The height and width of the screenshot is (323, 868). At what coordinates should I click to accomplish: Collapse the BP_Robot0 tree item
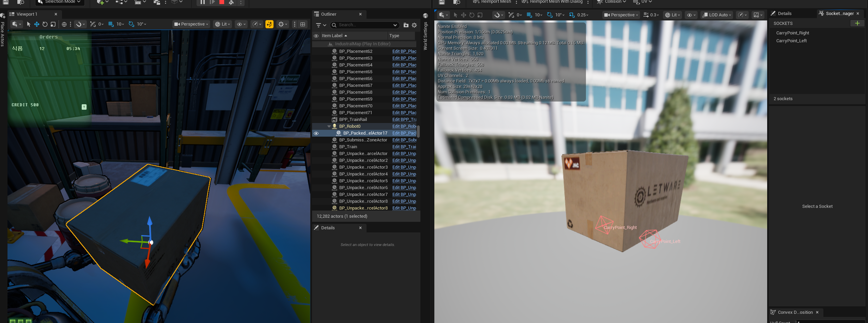coord(329,126)
